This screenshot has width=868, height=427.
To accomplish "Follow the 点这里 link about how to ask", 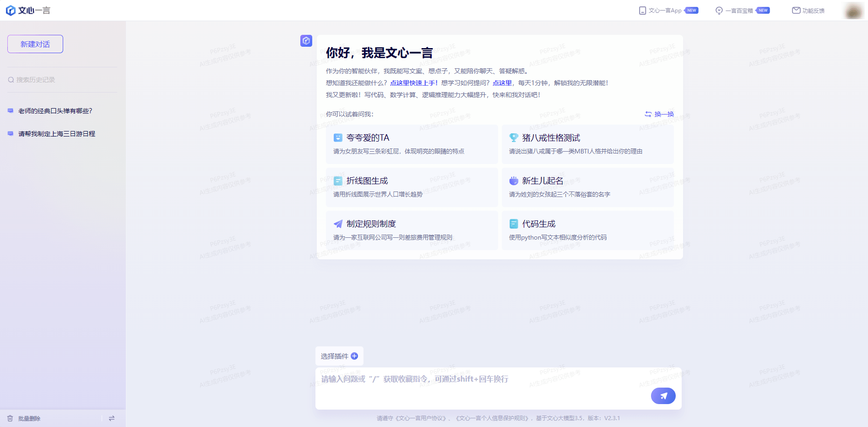I will pos(502,83).
